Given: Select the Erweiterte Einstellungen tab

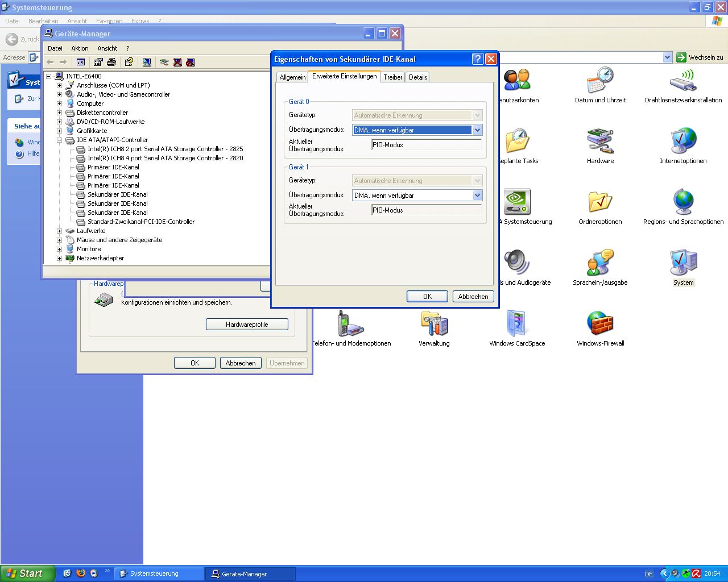Looking at the screenshot, I should click(344, 76).
